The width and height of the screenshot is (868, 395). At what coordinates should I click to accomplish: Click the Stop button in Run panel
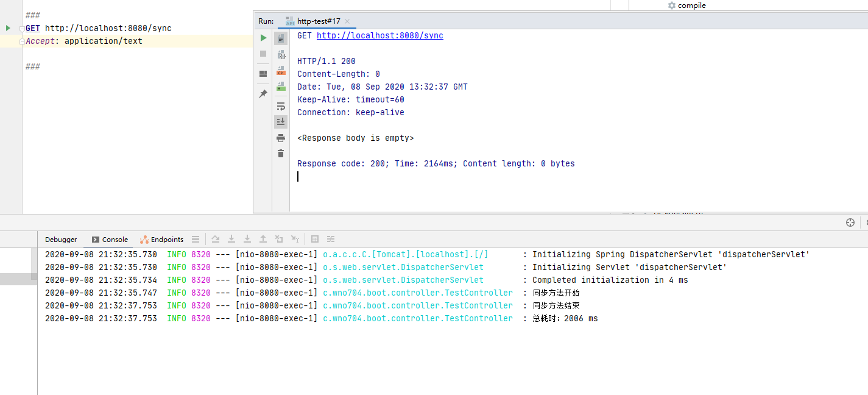point(263,54)
